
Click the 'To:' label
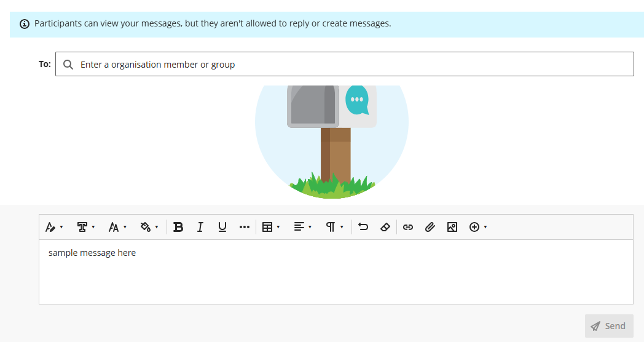tap(45, 64)
